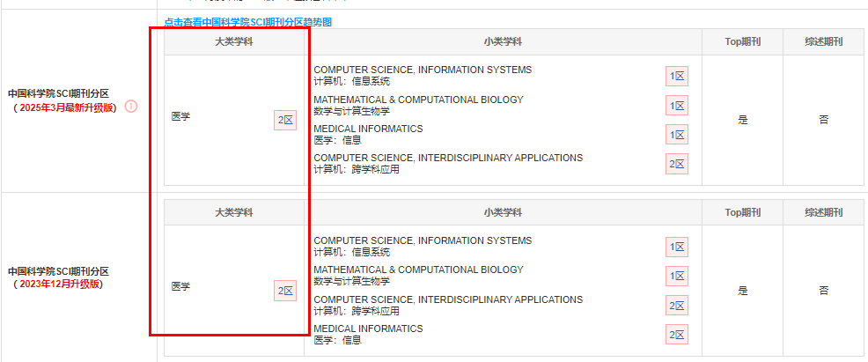Click the 小类学科 header in the 2025 table
The height and width of the screenshot is (362, 868).
tap(503, 42)
